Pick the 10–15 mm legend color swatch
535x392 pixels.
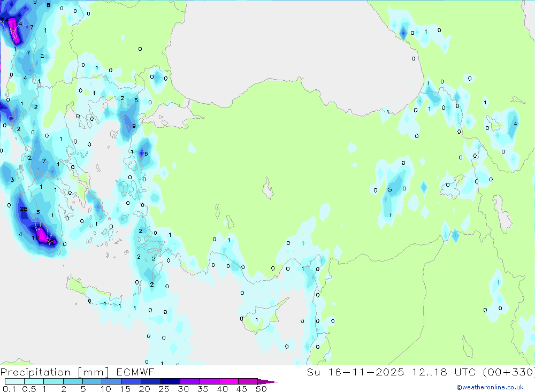point(112,381)
